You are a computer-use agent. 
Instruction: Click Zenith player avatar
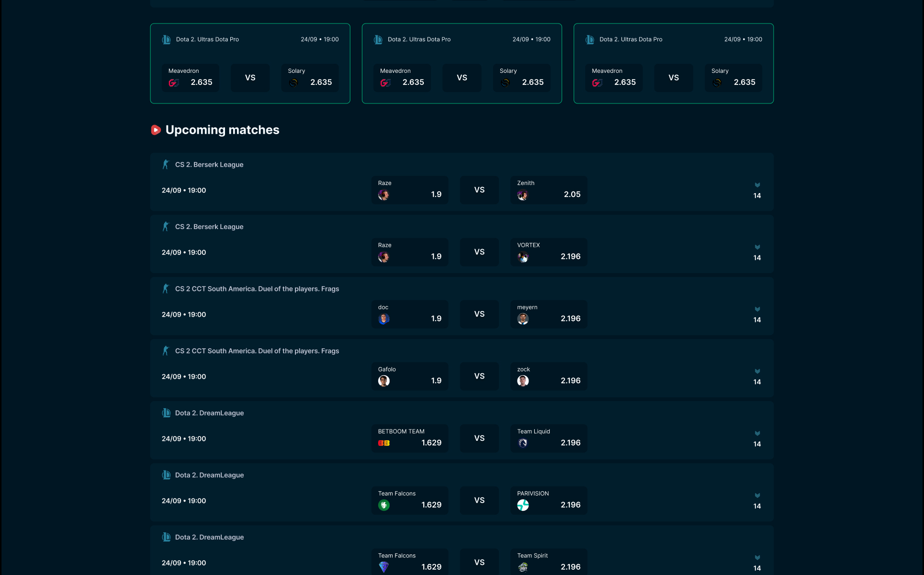coord(523,195)
